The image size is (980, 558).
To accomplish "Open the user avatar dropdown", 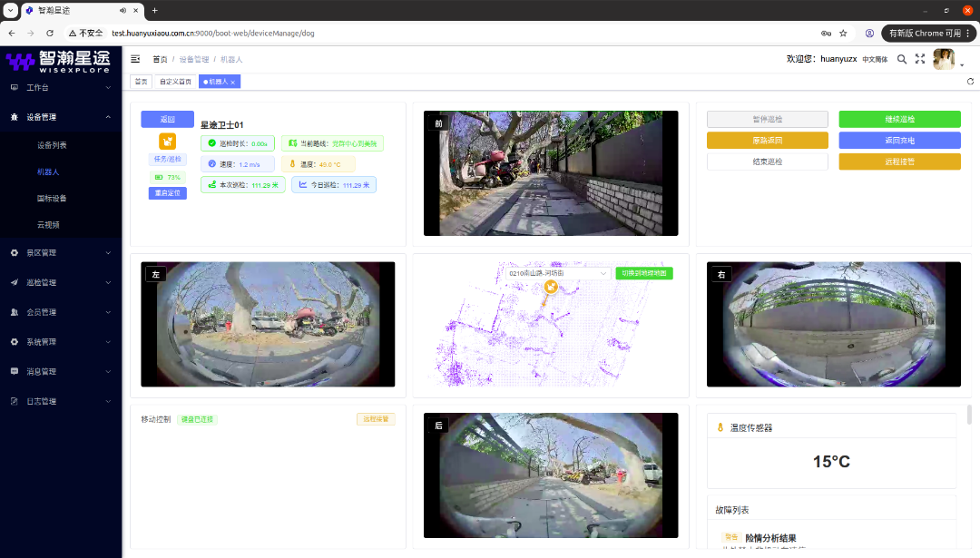I will (948, 59).
